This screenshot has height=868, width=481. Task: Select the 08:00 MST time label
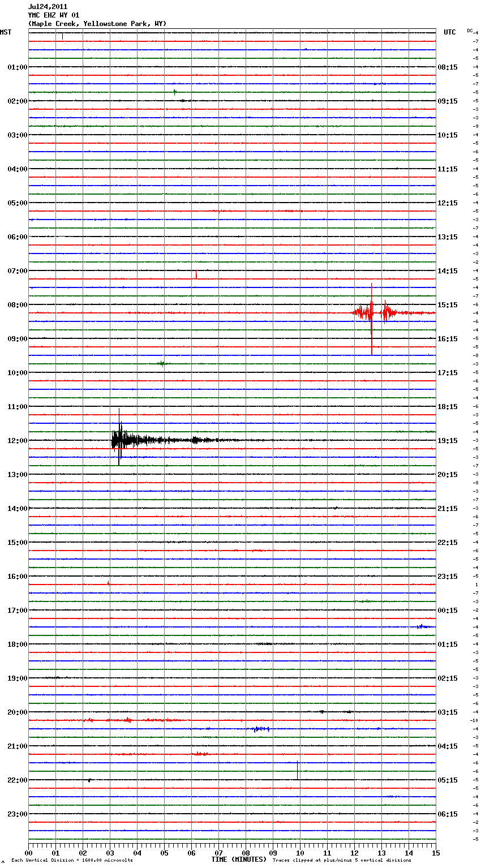coord(18,305)
